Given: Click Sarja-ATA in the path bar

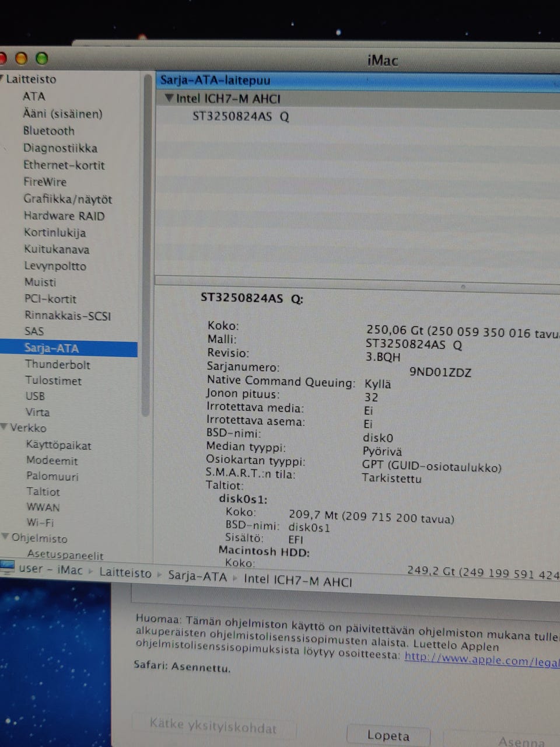Looking at the screenshot, I should (x=198, y=576).
